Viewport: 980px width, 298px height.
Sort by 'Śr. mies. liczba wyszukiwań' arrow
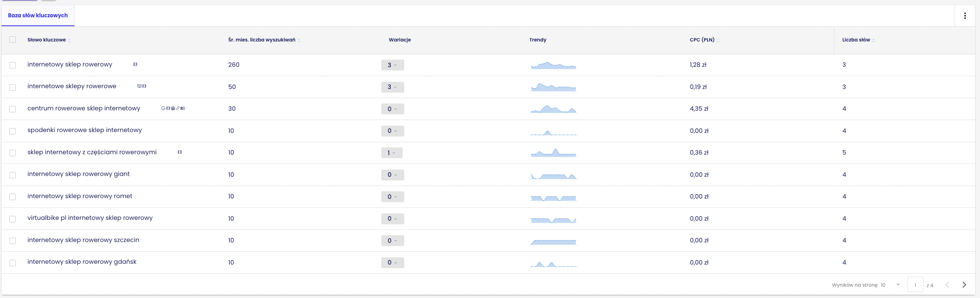click(x=299, y=40)
